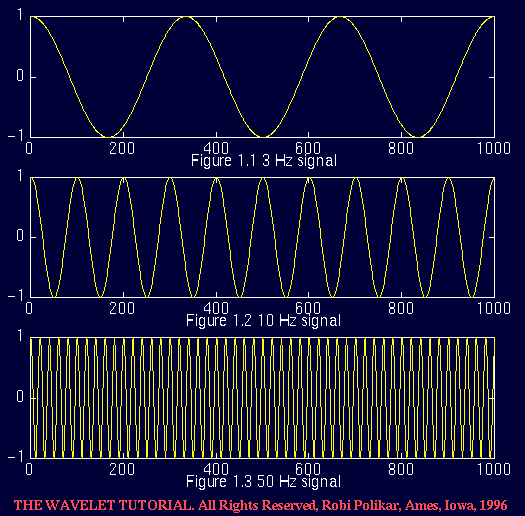Click the 'Figure 1.2 10 Hz signal' caption
525x516 pixels.
(x=264, y=321)
